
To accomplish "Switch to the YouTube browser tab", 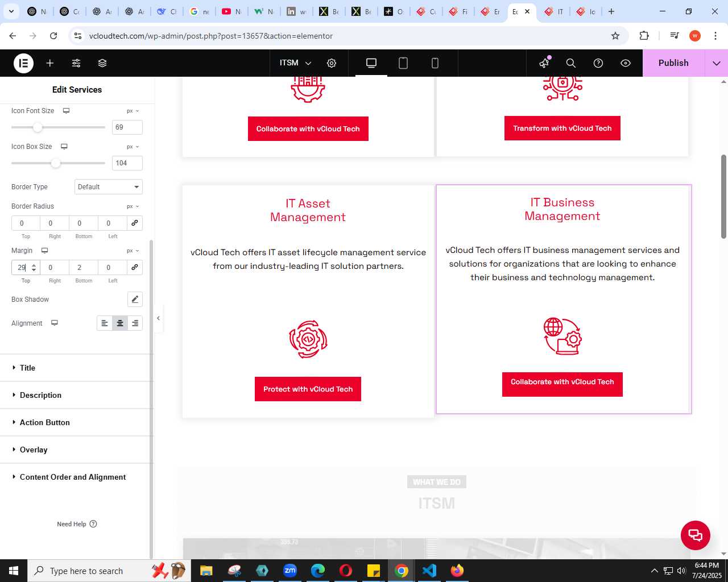I will [x=231, y=11].
